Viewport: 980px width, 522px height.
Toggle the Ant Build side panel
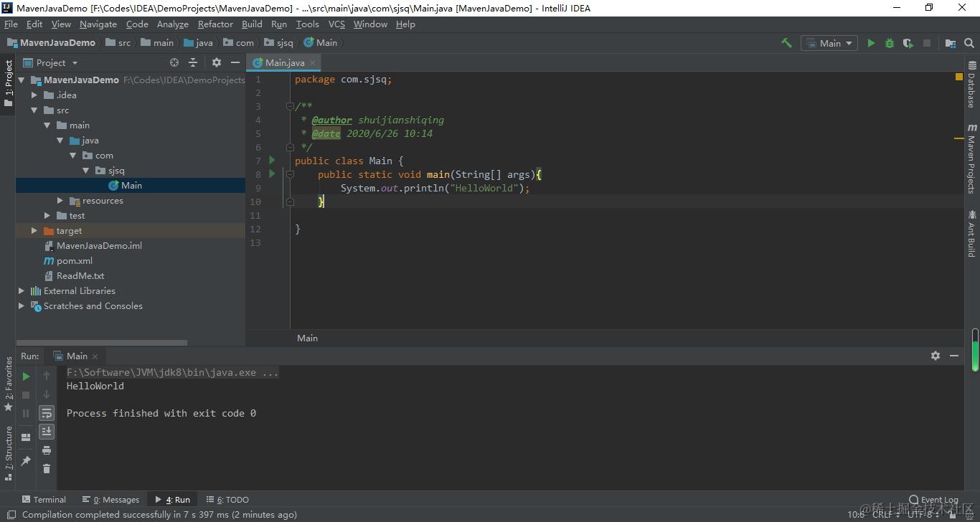coord(972,233)
